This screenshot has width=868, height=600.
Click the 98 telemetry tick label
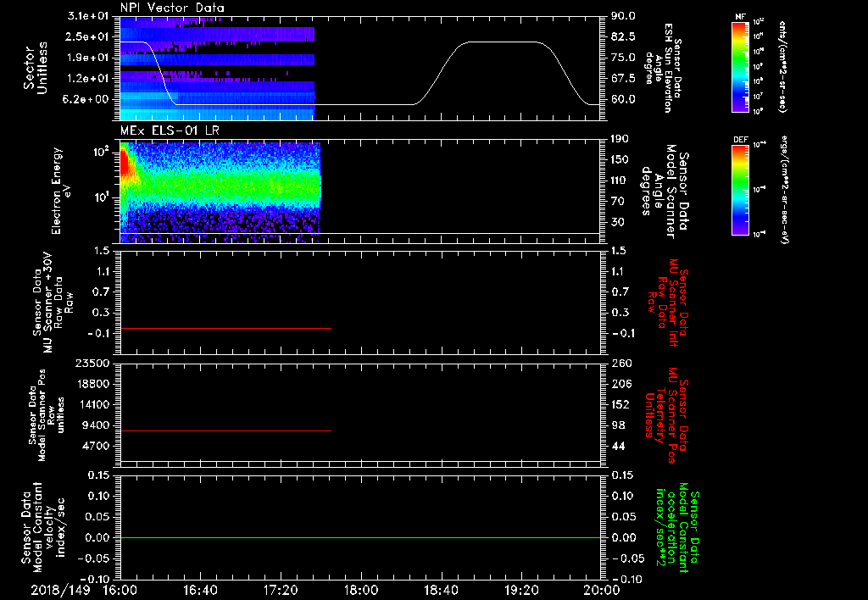click(617, 425)
